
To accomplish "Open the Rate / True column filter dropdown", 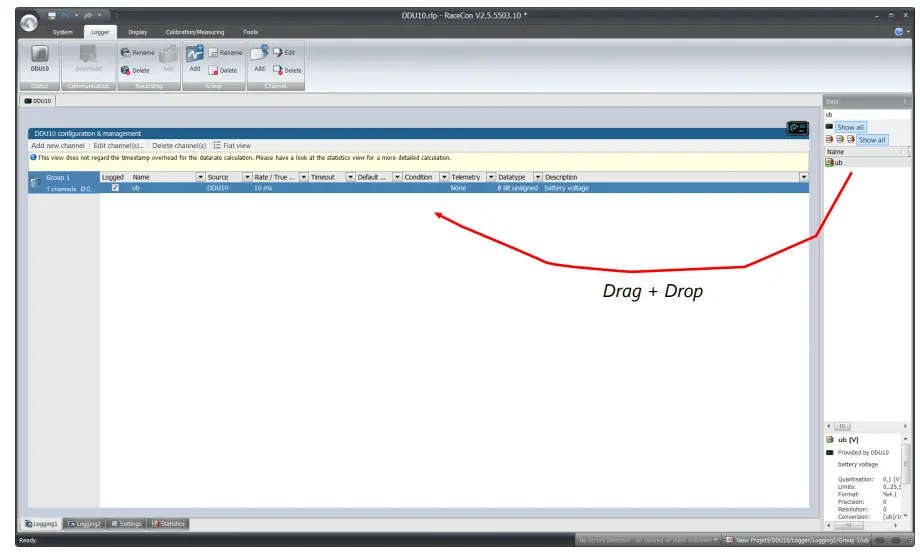I will (303, 177).
